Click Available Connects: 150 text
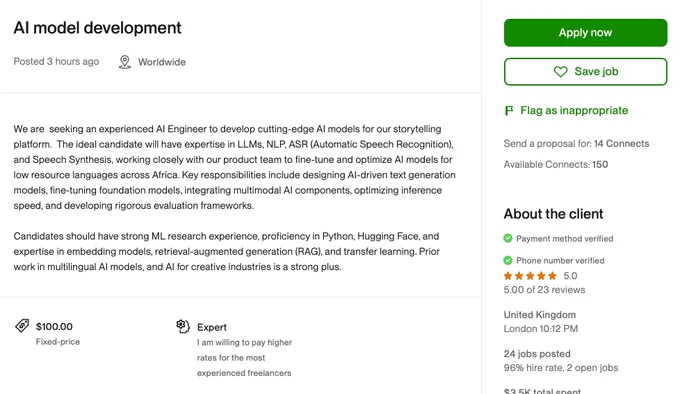The image size is (680, 394). (556, 164)
